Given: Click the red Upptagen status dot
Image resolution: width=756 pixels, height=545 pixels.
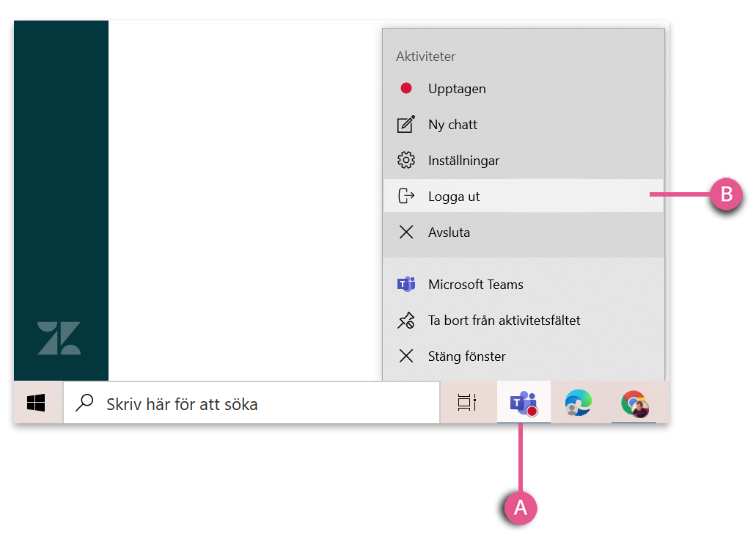Looking at the screenshot, I should tap(406, 88).
